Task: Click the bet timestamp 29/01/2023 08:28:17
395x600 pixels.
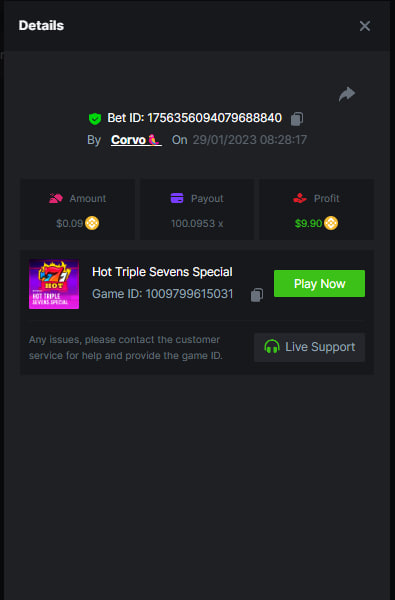Action: [x=250, y=140]
